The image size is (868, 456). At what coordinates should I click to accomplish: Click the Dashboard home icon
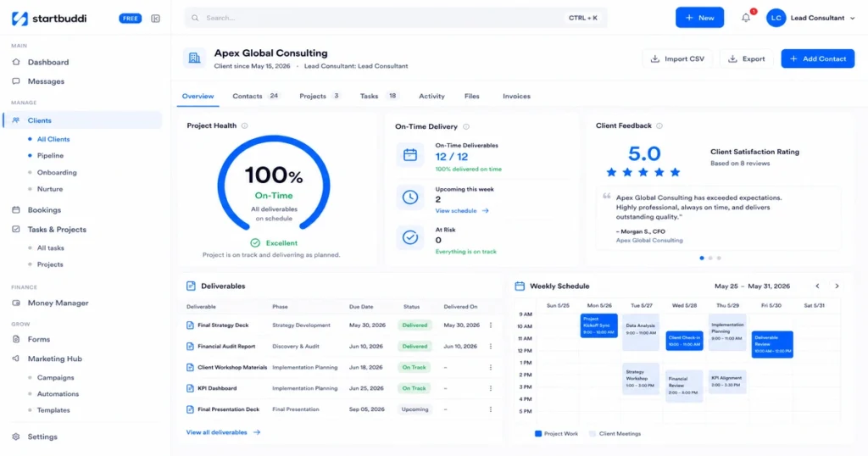pyautogui.click(x=16, y=62)
